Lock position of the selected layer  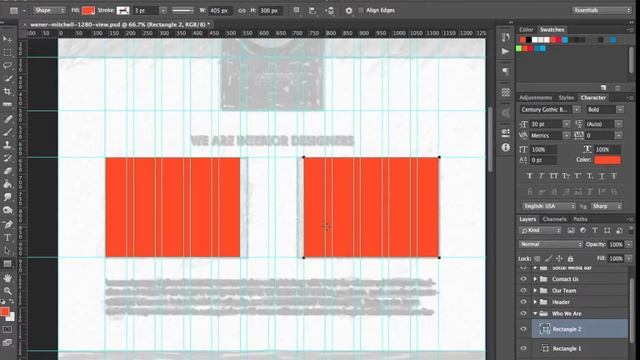point(559,258)
